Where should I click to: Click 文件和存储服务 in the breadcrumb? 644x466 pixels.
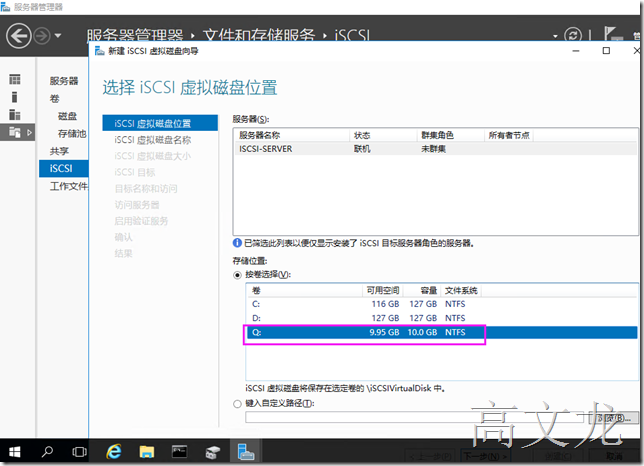(x=259, y=35)
